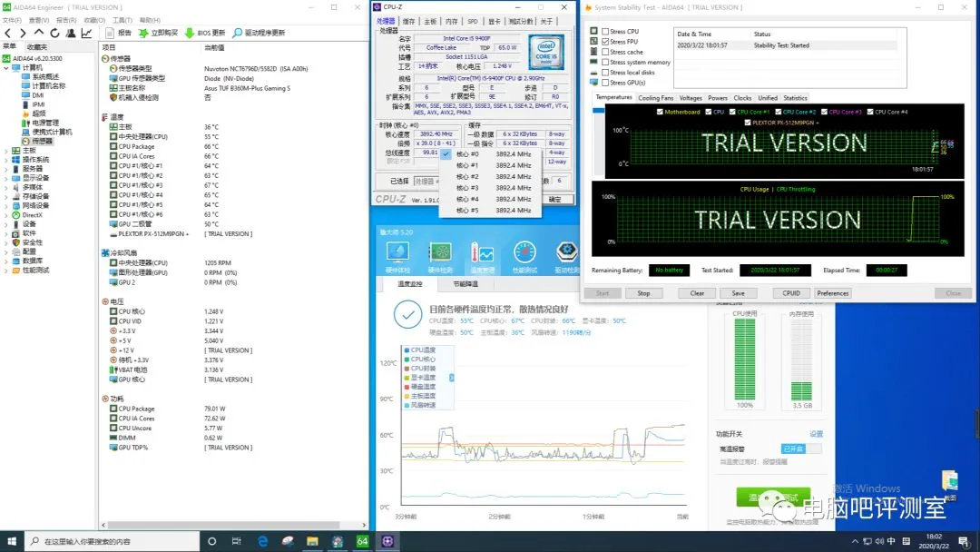
Task: Expand the 存储设备 tree node
Action: 6,196
